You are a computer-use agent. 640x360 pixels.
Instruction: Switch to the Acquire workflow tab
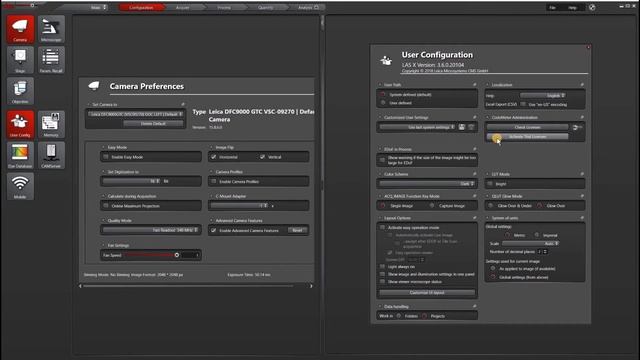182,7
